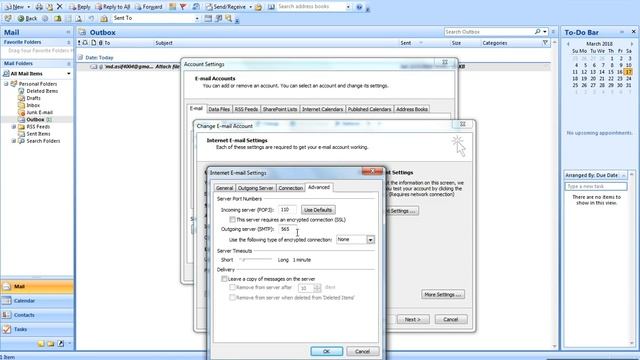
Task: Open the Junk E-mail folder
Action: pyautogui.click(x=39, y=112)
